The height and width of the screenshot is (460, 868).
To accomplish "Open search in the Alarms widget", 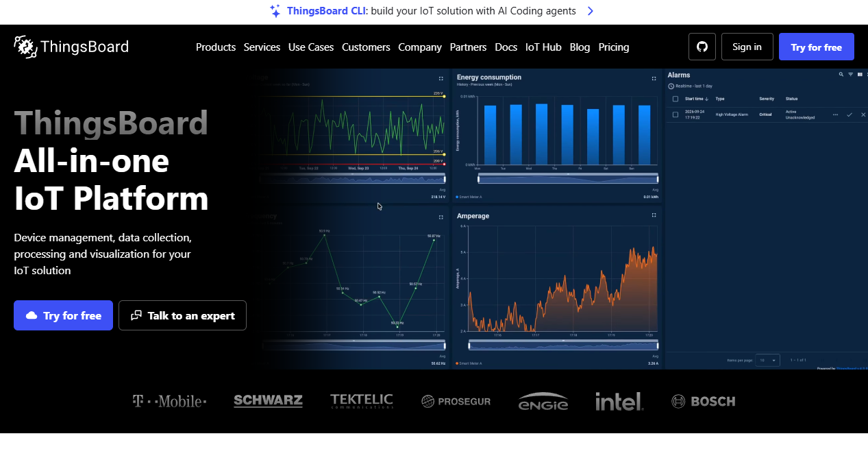I will coord(841,75).
